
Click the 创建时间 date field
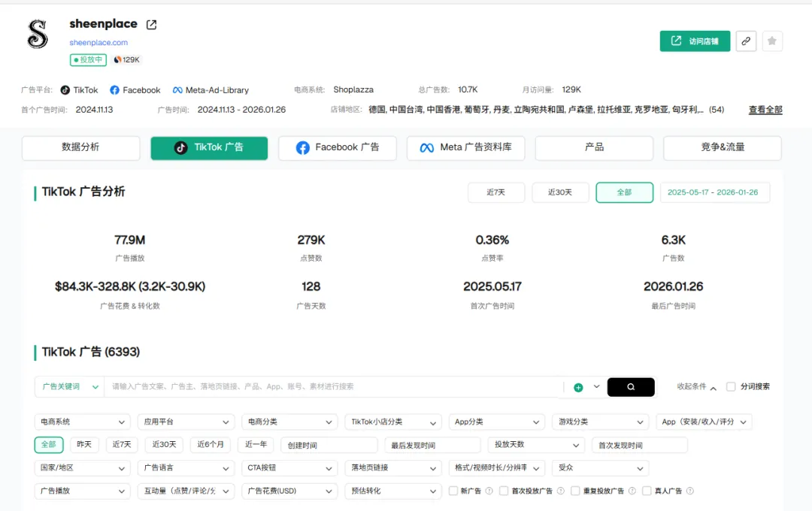tap(329, 446)
